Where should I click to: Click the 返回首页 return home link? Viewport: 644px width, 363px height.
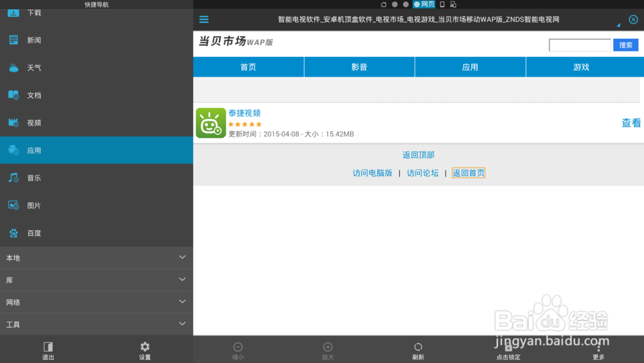tap(468, 173)
